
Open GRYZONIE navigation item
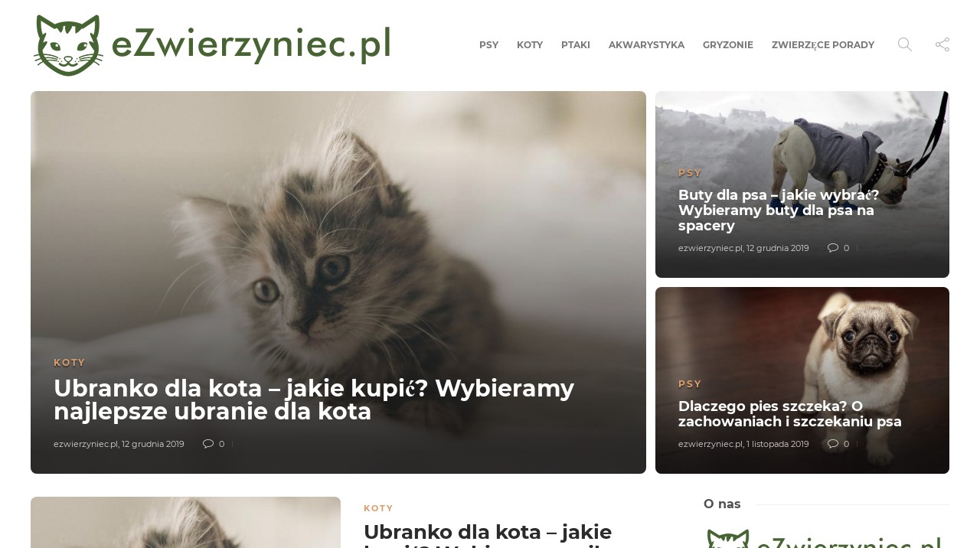tap(728, 45)
